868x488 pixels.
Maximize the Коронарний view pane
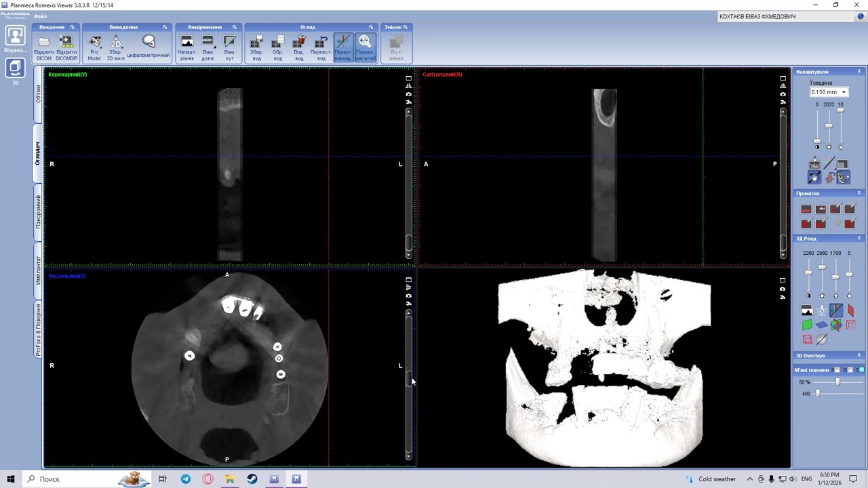pyautogui.click(x=408, y=78)
